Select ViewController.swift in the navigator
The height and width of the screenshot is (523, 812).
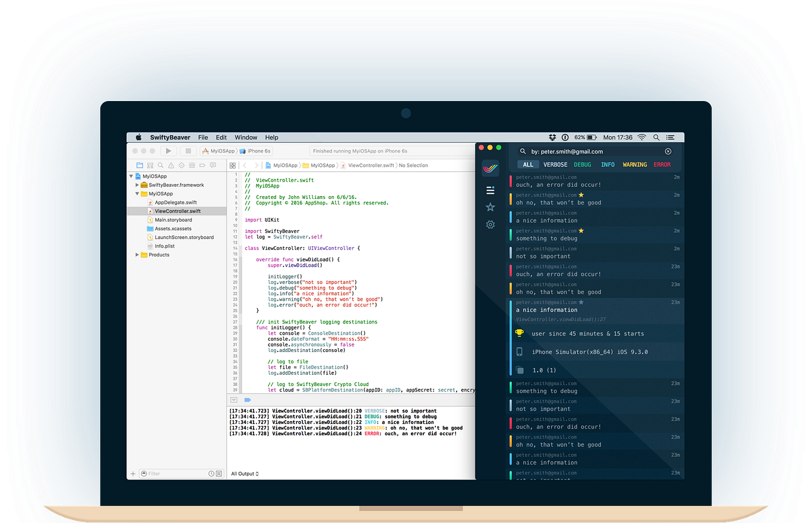point(176,210)
